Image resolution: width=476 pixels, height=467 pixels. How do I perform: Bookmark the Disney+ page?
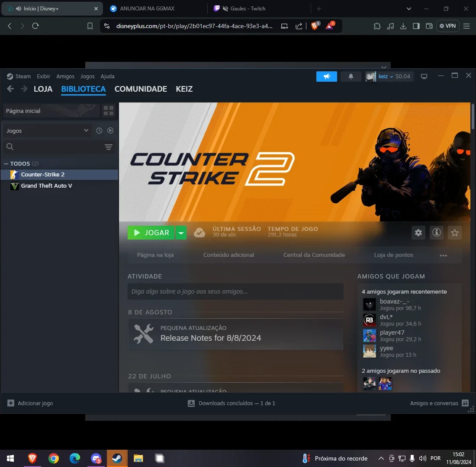90,26
